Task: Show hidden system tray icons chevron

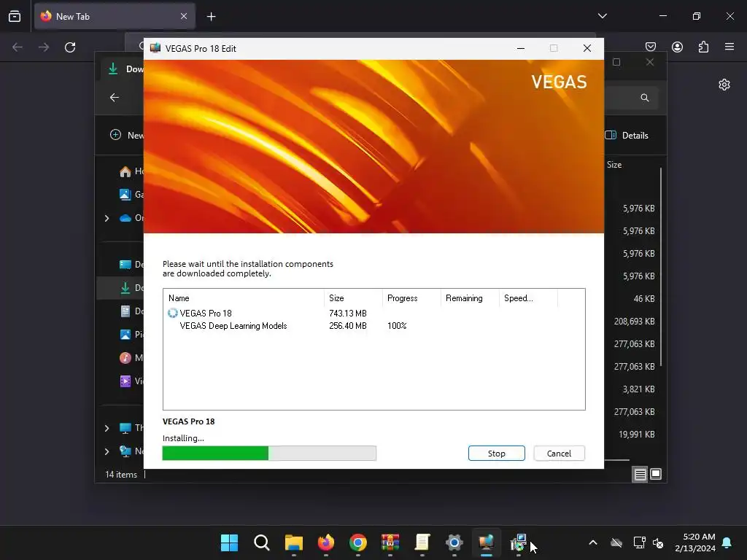Action: point(593,542)
